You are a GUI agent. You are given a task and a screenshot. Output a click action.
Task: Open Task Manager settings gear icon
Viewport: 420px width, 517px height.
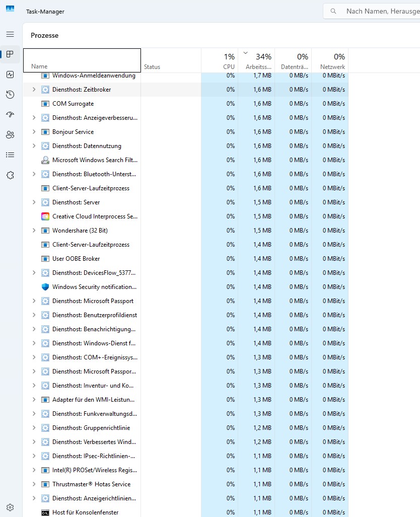10,507
